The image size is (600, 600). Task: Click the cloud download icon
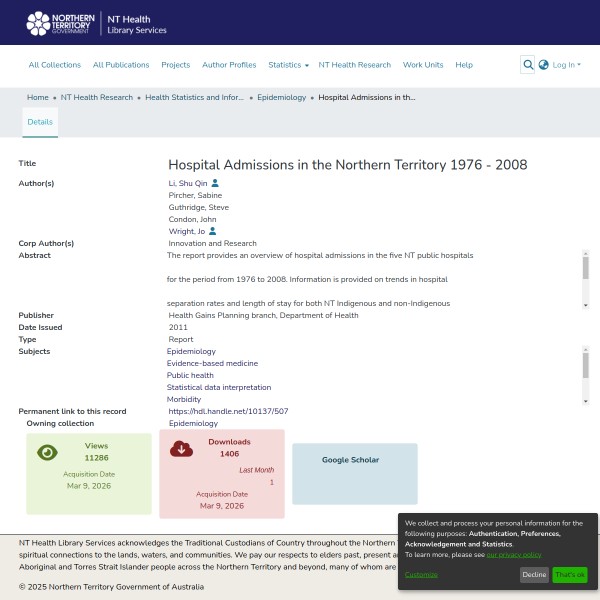(x=181, y=448)
